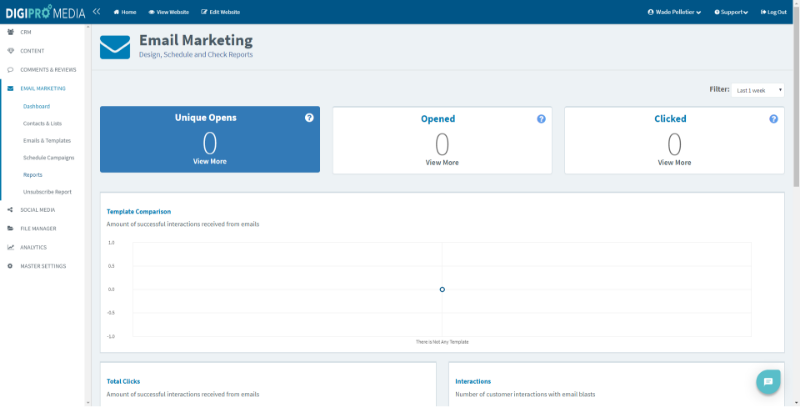The width and height of the screenshot is (800, 407).
Task: Click the Clicked card help question mark
Action: 773,119
